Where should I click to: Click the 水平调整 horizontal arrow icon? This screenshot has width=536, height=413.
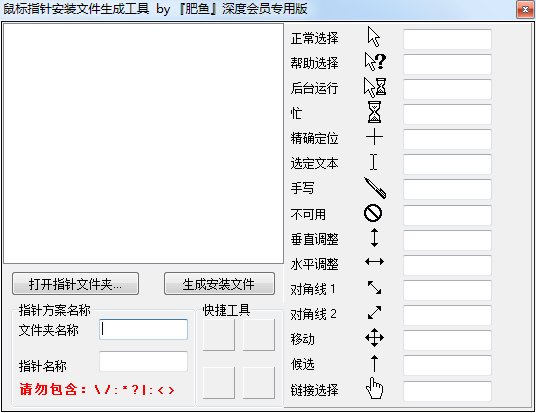tap(374, 262)
